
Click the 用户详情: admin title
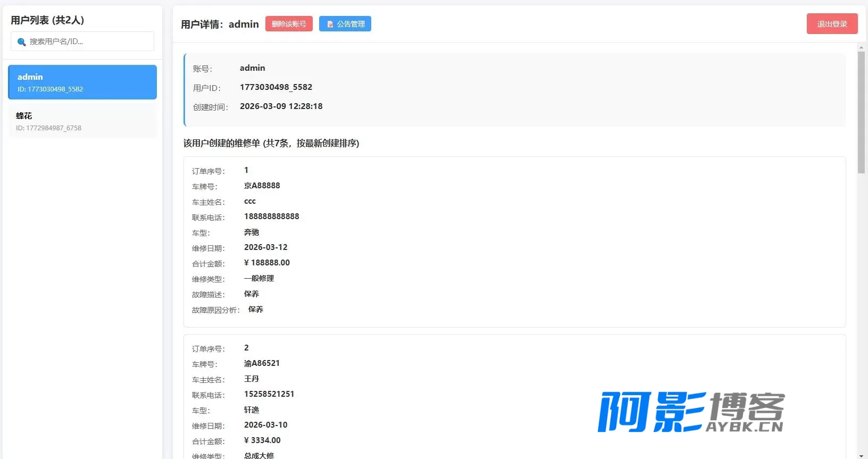tap(220, 24)
